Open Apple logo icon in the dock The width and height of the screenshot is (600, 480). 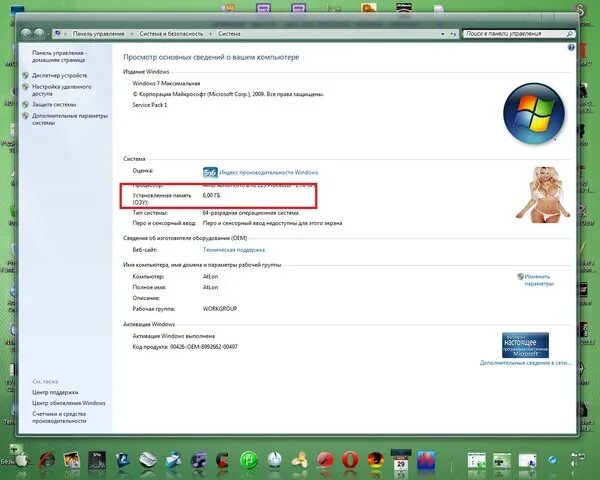[21, 459]
